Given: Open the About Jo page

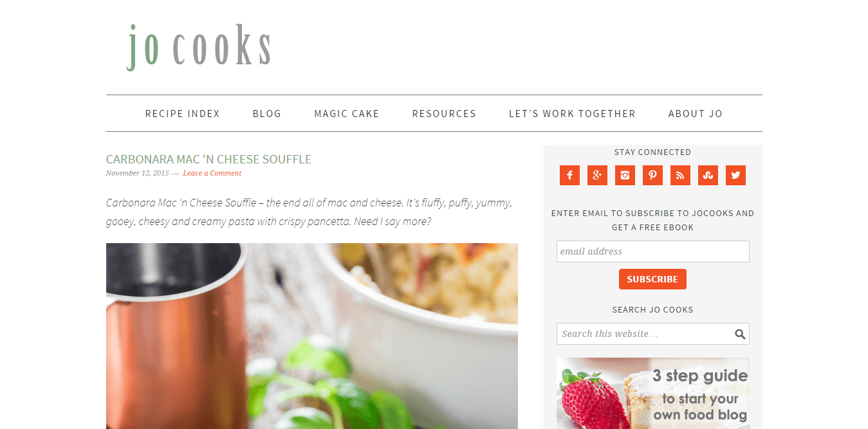Looking at the screenshot, I should [696, 114].
